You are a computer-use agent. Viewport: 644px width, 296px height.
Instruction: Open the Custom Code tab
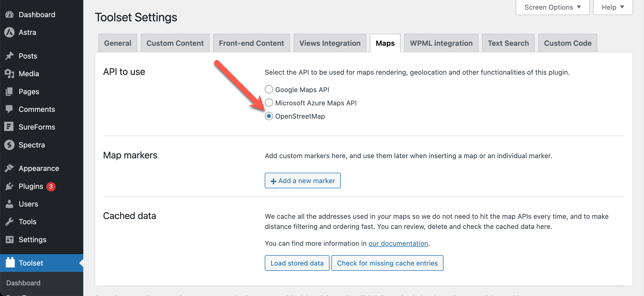[x=568, y=43]
